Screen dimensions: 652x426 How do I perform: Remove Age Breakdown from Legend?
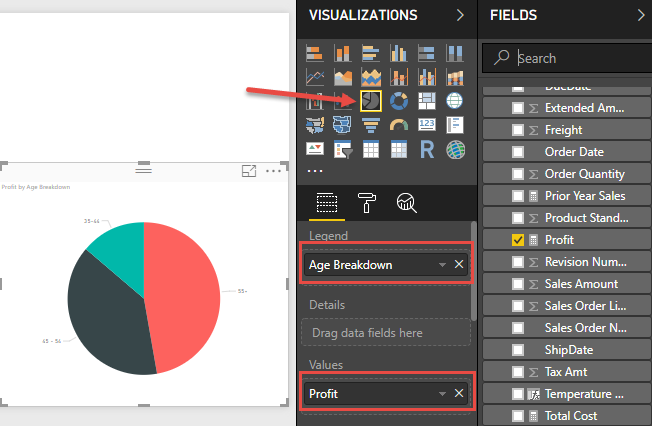(x=459, y=265)
